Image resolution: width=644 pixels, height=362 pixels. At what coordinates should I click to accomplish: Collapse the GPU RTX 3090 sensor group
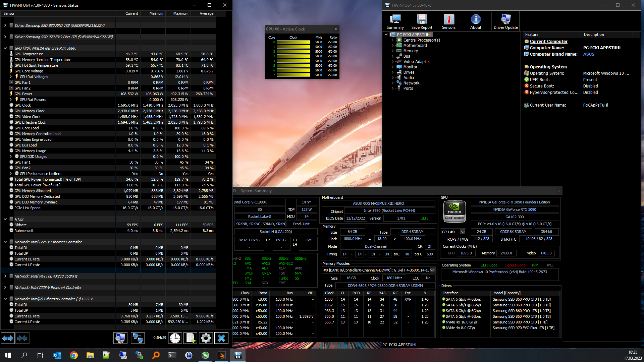pyautogui.click(x=5, y=48)
